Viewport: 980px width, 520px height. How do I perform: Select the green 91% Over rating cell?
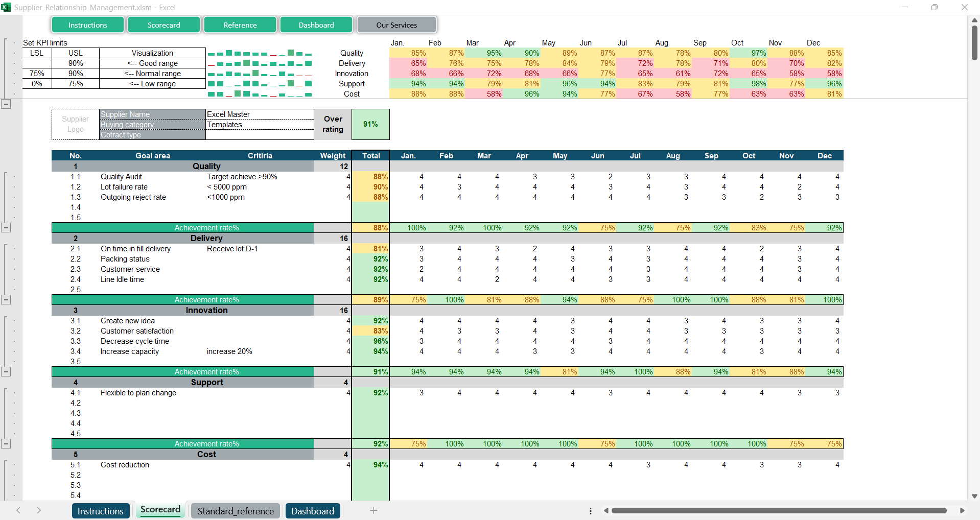click(x=370, y=124)
